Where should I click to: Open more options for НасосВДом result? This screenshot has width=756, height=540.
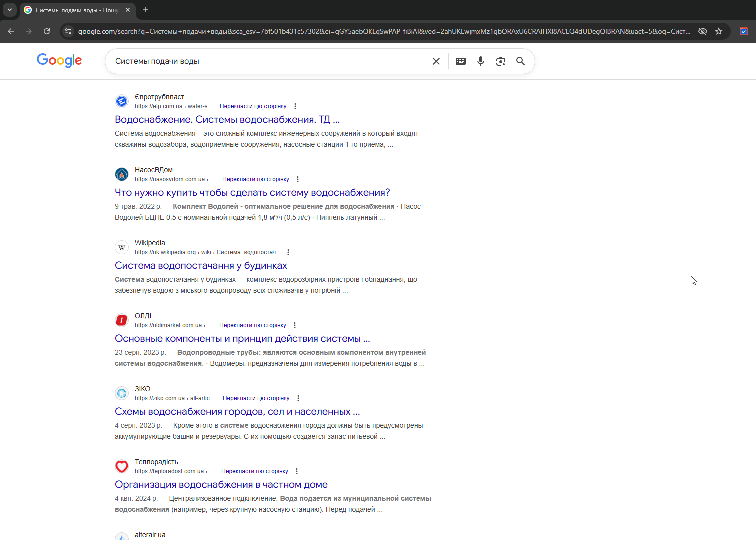[x=298, y=179]
